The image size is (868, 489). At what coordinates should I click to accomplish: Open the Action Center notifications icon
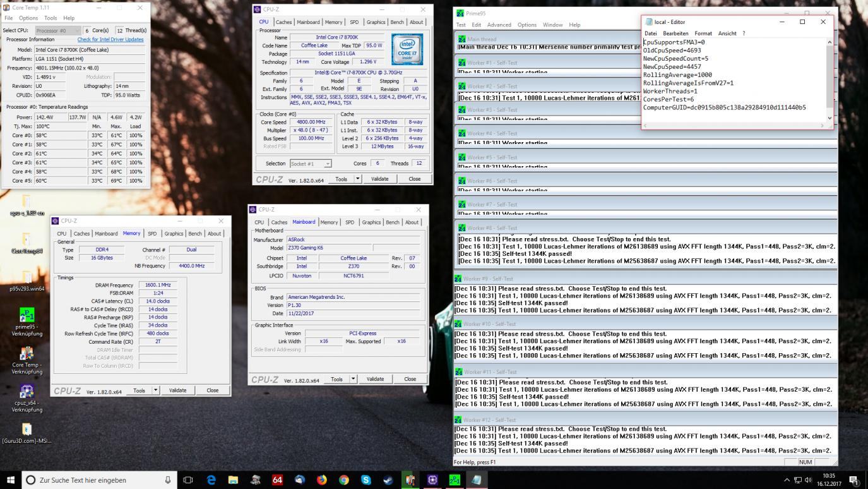click(x=854, y=480)
